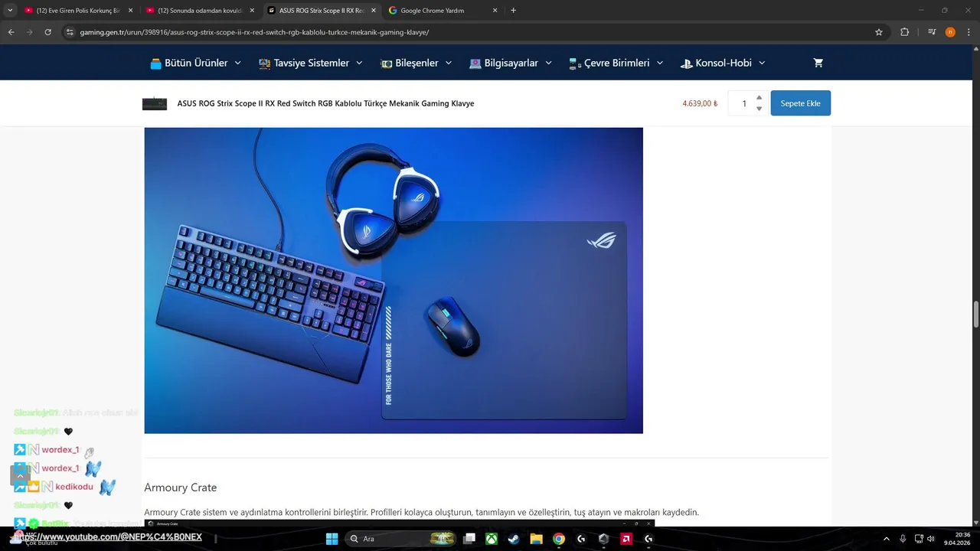Close the Google Chrome Yardım tab
Image resolution: width=980 pixels, height=551 pixels.
pyautogui.click(x=495, y=11)
